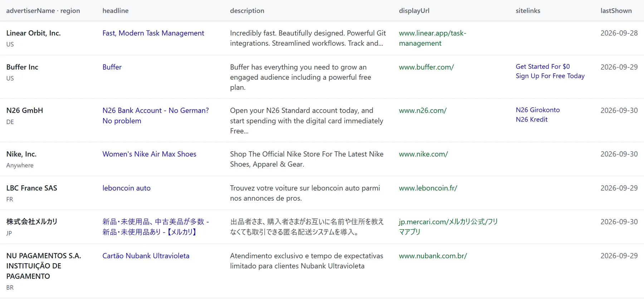Click the 'Anywhere' region under Nike
The image size is (644, 299).
click(x=20, y=165)
